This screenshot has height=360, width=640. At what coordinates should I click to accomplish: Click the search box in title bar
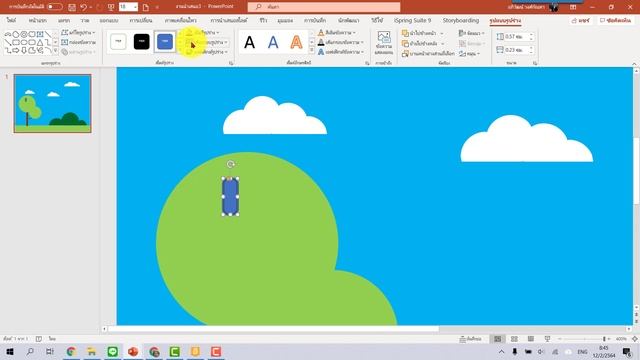pos(324,7)
